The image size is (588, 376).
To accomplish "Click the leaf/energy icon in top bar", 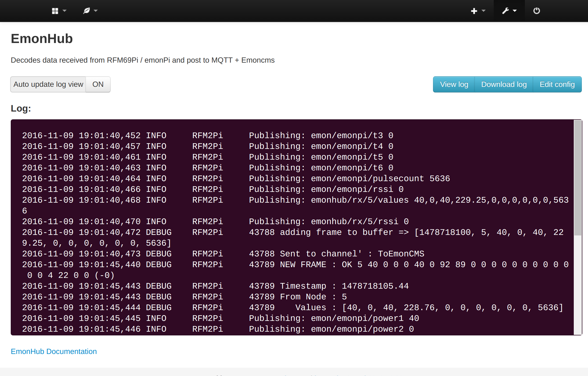I will point(85,11).
